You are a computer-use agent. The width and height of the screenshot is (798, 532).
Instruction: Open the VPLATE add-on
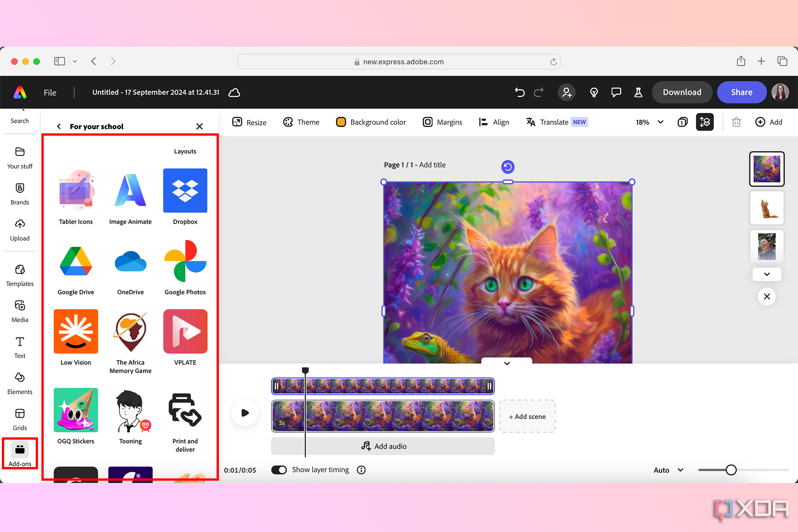tap(185, 338)
